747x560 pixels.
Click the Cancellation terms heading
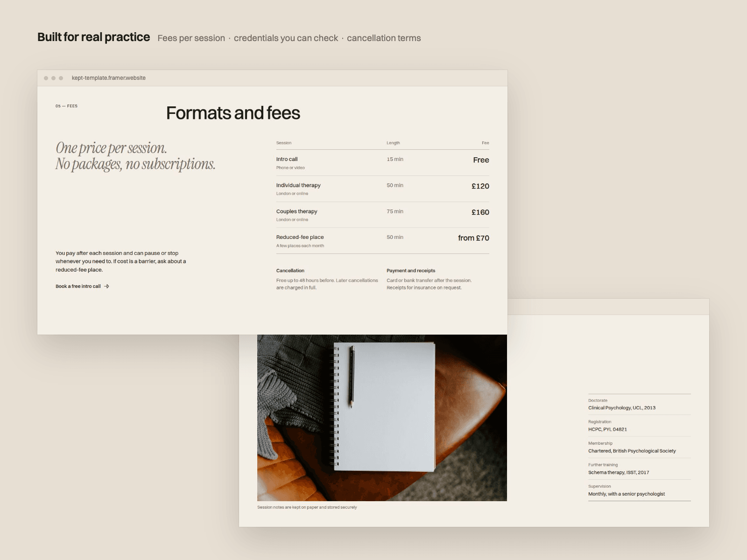pos(290,271)
